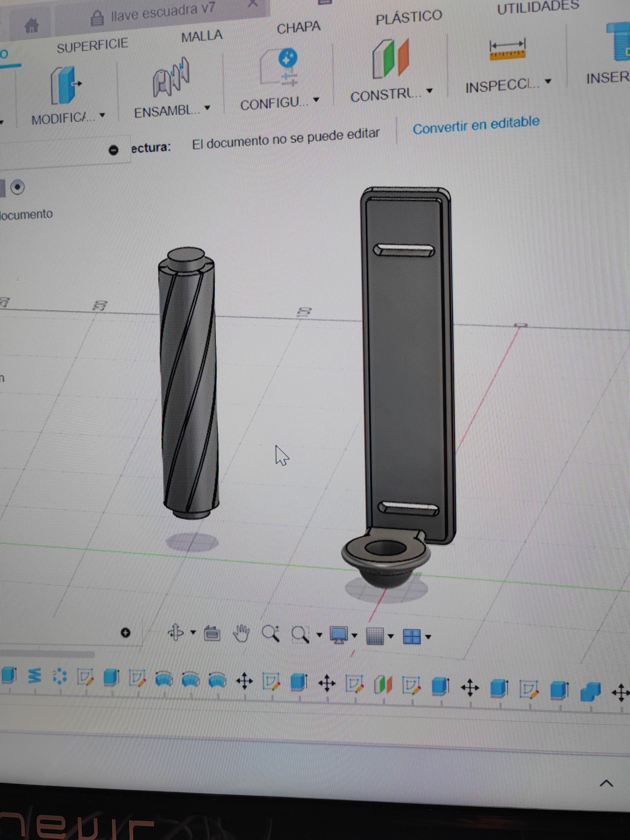Image resolution: width=630 pixels, height=840 pixels.
Task: Select the Circular Pattern feature in timeline
Action: point(60,677)
